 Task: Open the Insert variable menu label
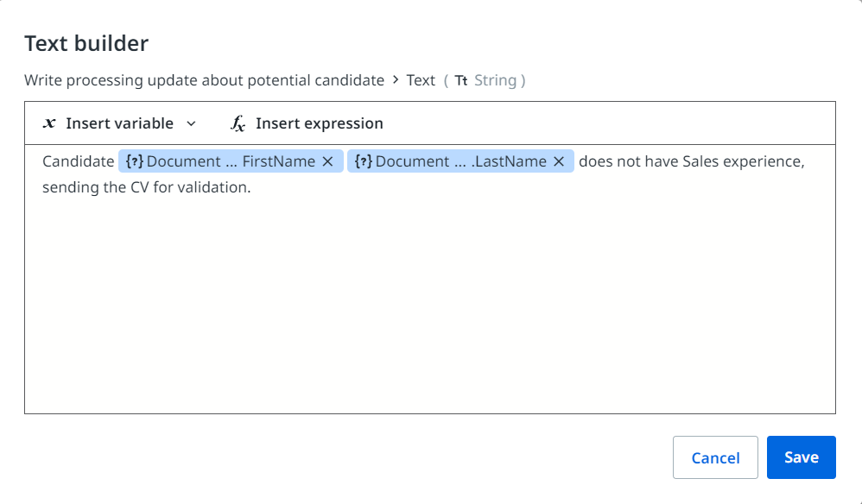(119, 123)
